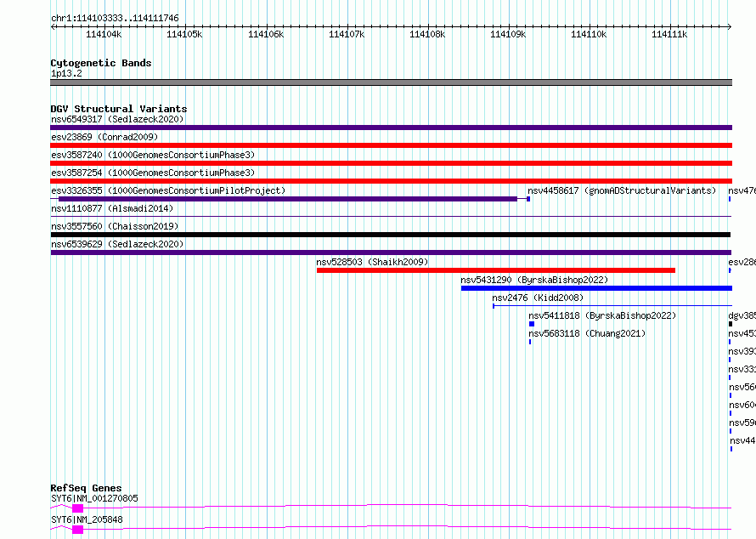
Task: Click ruler position 114104k
Action: coord(104,34)
